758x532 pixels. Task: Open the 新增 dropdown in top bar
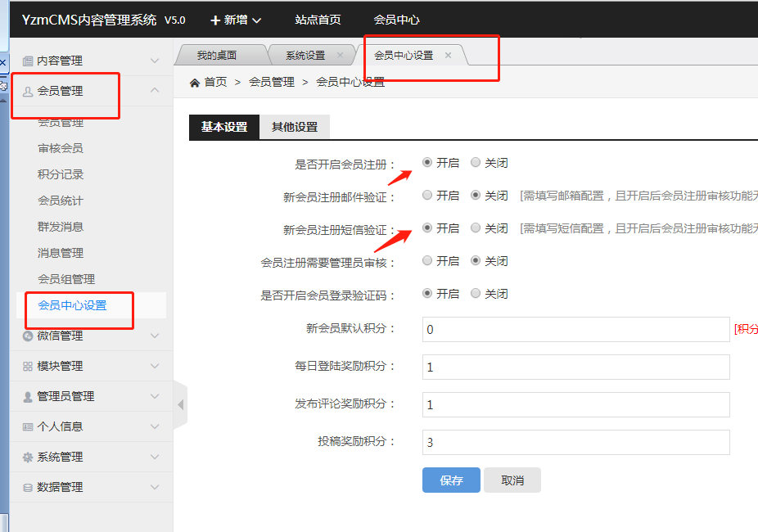[x=236, y=20]
